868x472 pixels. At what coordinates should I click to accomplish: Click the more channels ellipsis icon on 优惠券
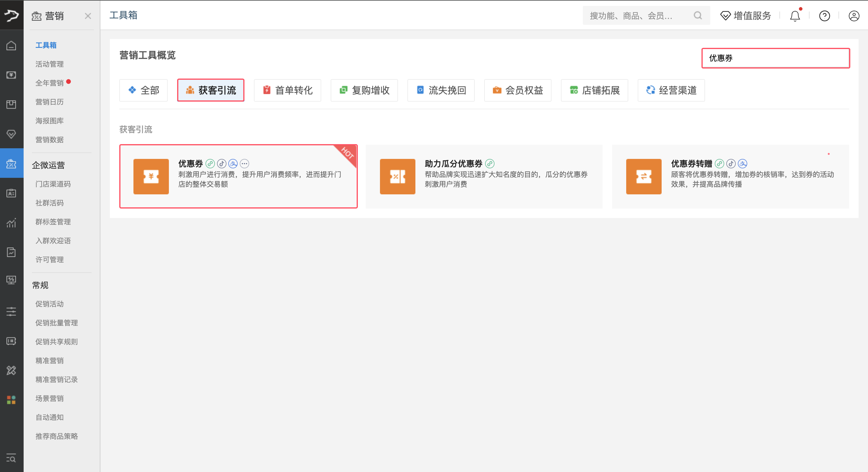245,164
